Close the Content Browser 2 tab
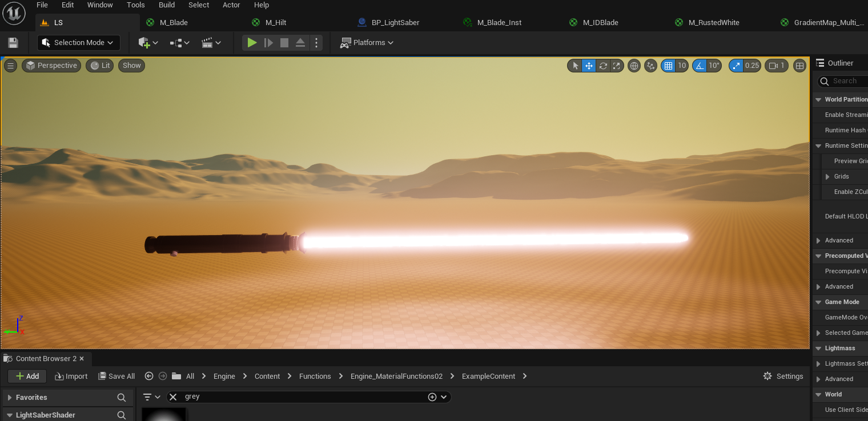Screen dimensions: 868x421 (x=82, y=359)
